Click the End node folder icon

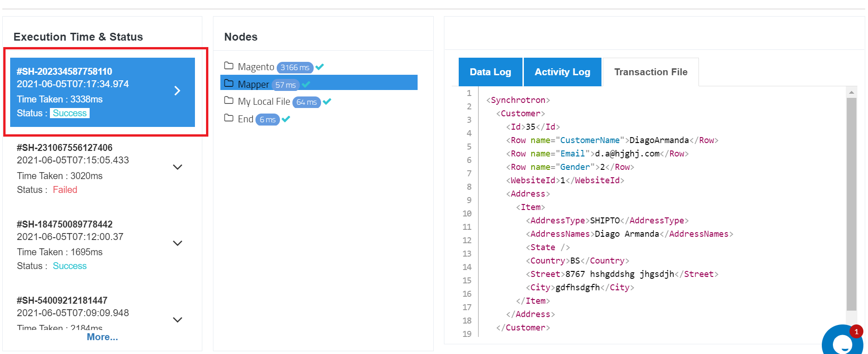(229, 118)
